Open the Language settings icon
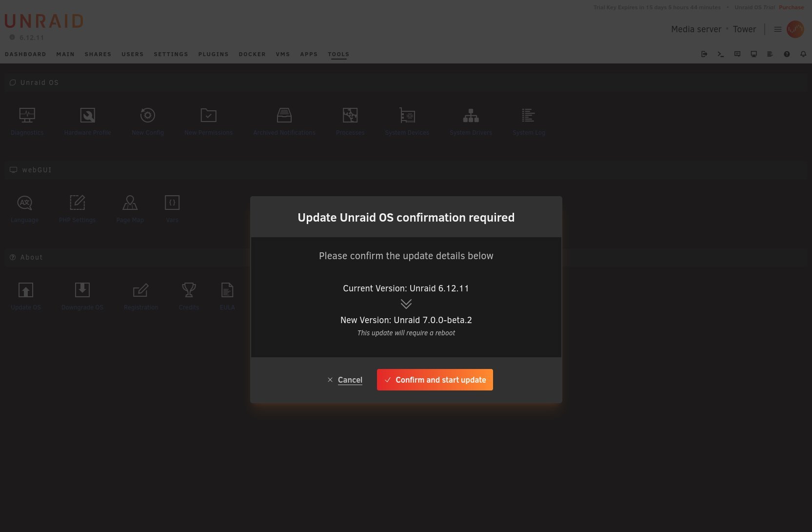Viewport: 812px width, 532px height. coord(24,203)
